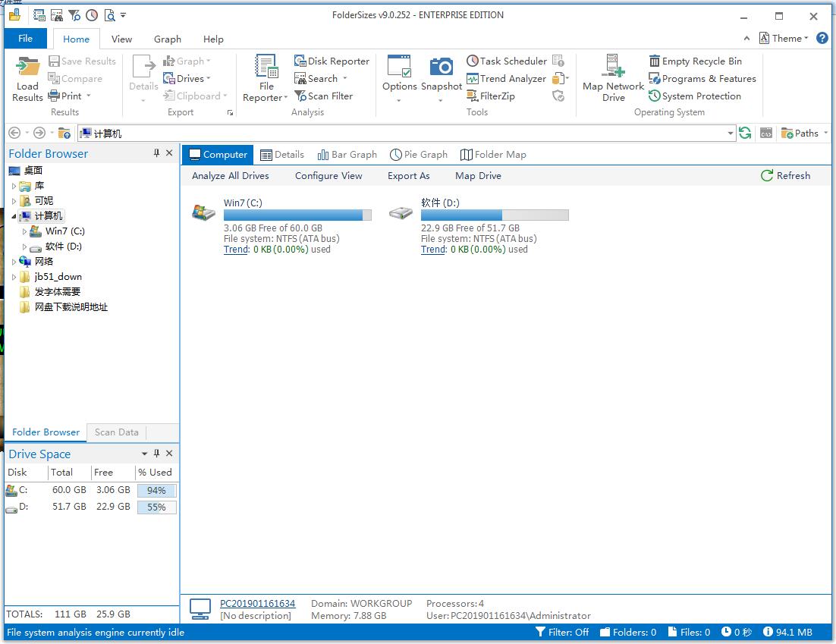
Task: Open the Trend Analyzer tool
Action: 506,79
